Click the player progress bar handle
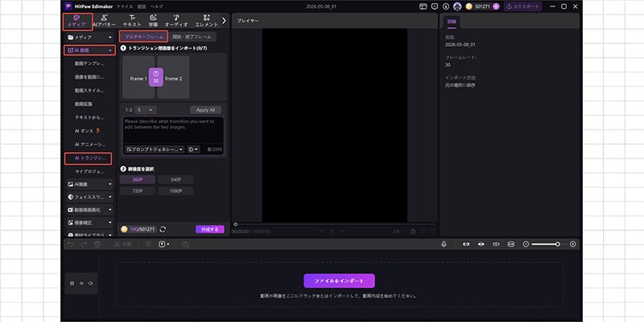 [235, 225]
